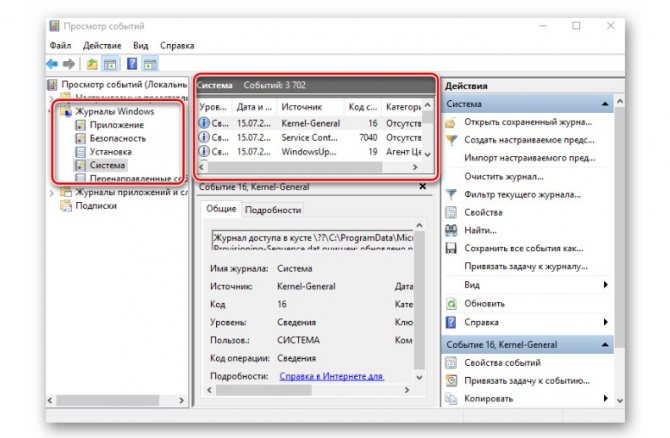Click actions pane scroll down arrow
Viewport: 670px width, 438px height.
point(620,400)
